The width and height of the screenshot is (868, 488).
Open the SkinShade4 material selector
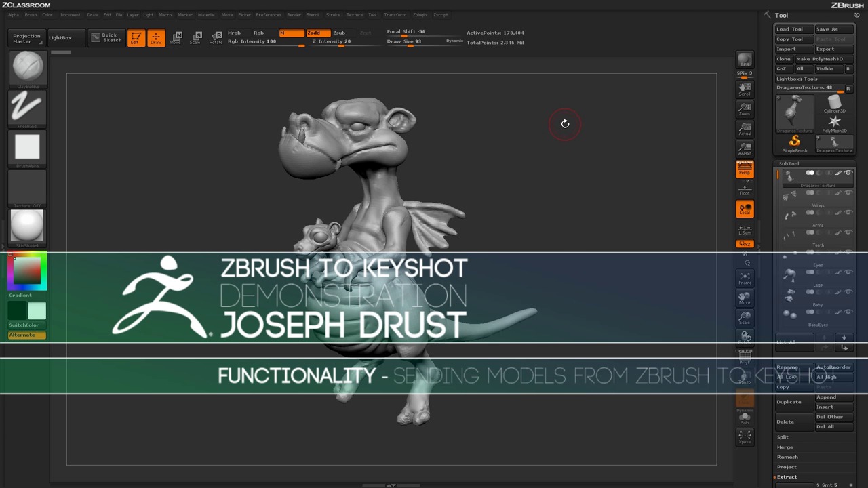click(27, 228)
